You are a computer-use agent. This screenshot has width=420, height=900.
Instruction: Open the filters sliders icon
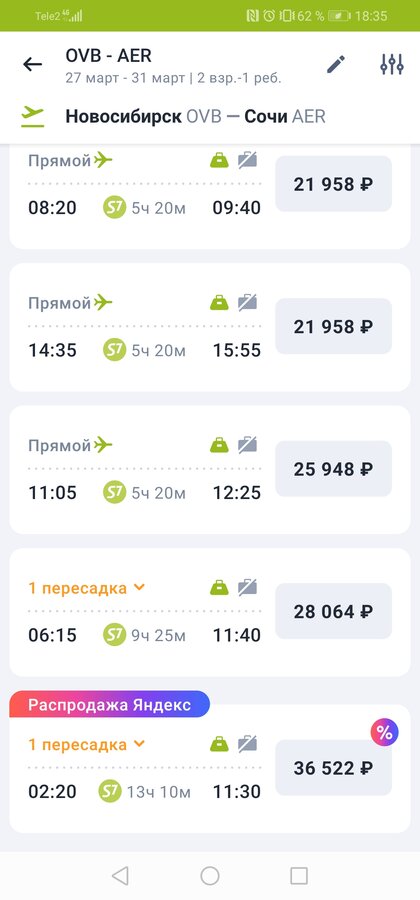(392, 64)
